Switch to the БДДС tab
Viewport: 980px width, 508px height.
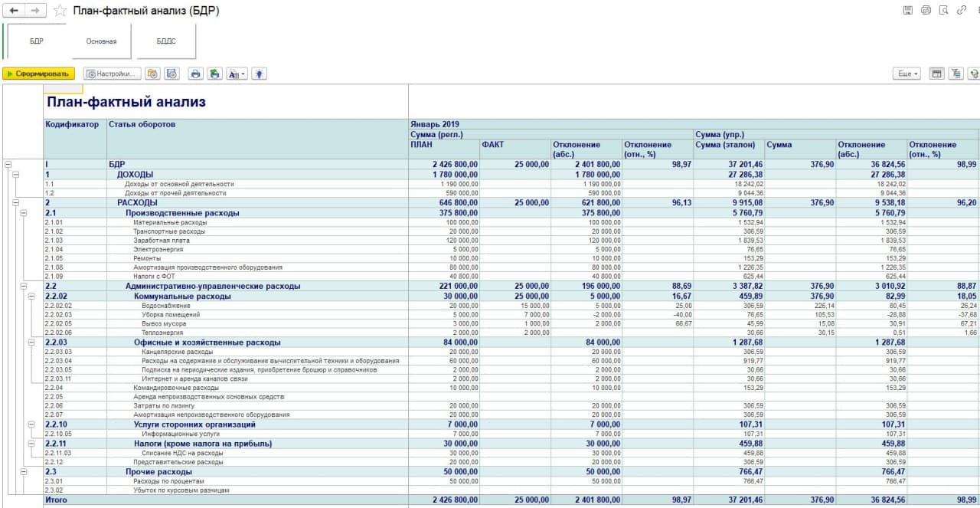(166, 41)
